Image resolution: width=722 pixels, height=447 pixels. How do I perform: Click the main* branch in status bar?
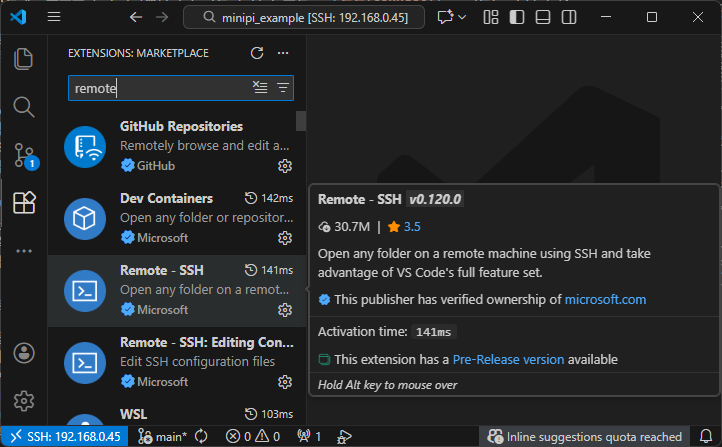click(x=163, y=436)
